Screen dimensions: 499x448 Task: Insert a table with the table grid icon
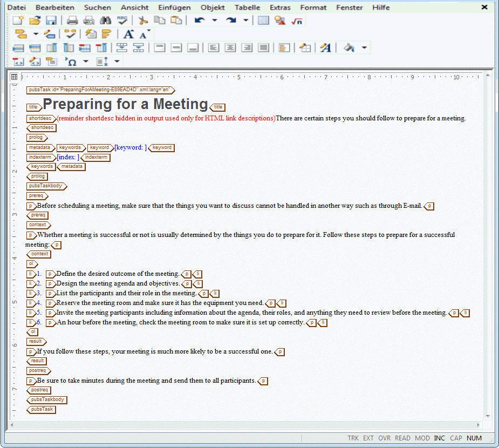point(263,21)
